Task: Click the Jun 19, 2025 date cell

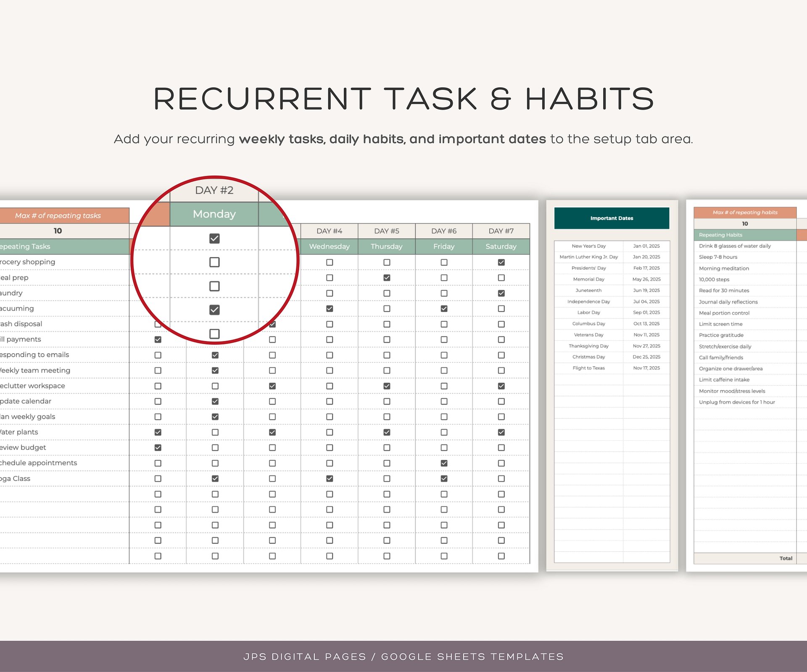Action: coord(646,290)
